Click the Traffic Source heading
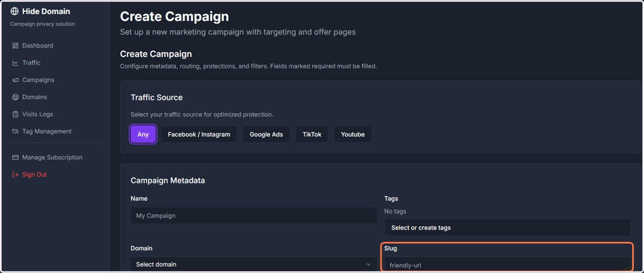Screen dimensions: 644x273 click(x=157, y=98)
